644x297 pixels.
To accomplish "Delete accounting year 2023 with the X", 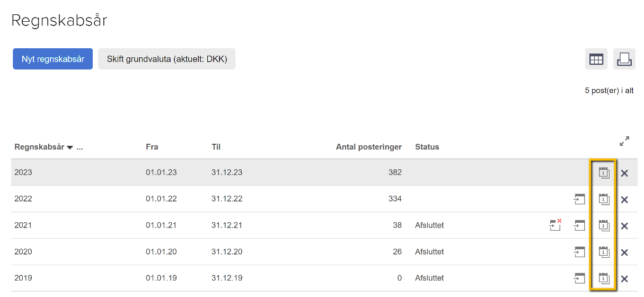I will (x=624, y=173).
